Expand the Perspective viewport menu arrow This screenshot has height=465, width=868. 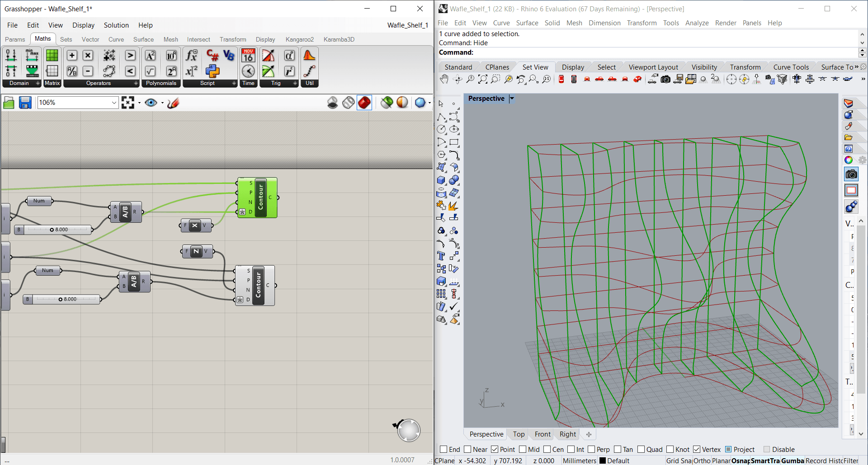[512, 99]
